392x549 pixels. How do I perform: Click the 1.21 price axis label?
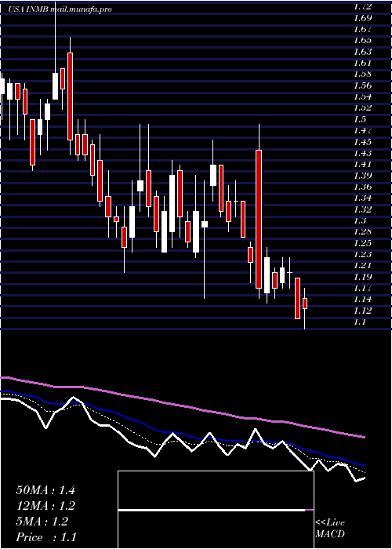(362, 265)
